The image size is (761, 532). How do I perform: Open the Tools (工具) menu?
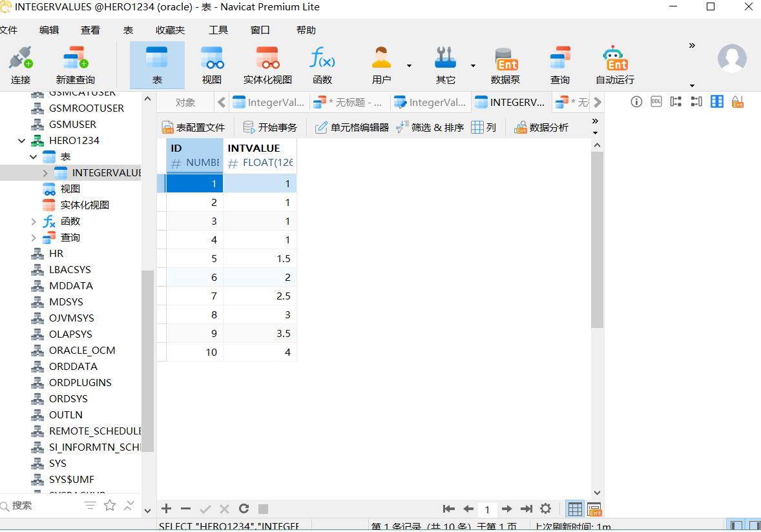click(x=218, y=30)
